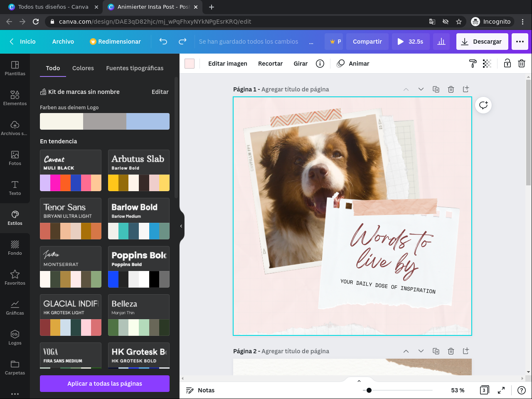Play the 32.5s presentation
The image size is (532, 399).
(x=410, y=42)
